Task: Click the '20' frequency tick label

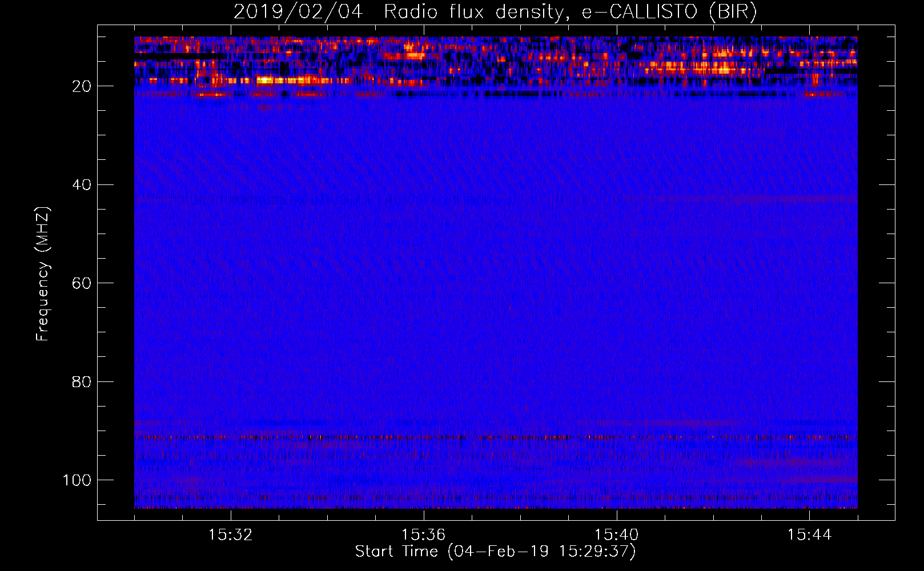Action: click(82, 86)
